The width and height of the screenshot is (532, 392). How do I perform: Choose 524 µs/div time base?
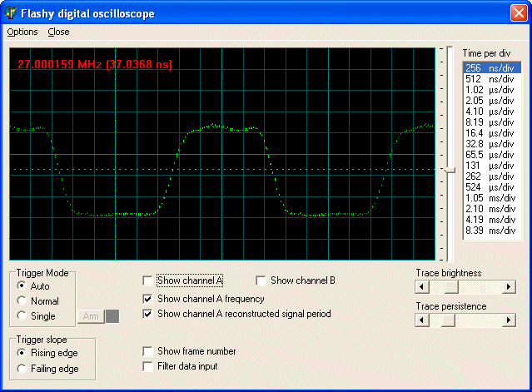492,187
